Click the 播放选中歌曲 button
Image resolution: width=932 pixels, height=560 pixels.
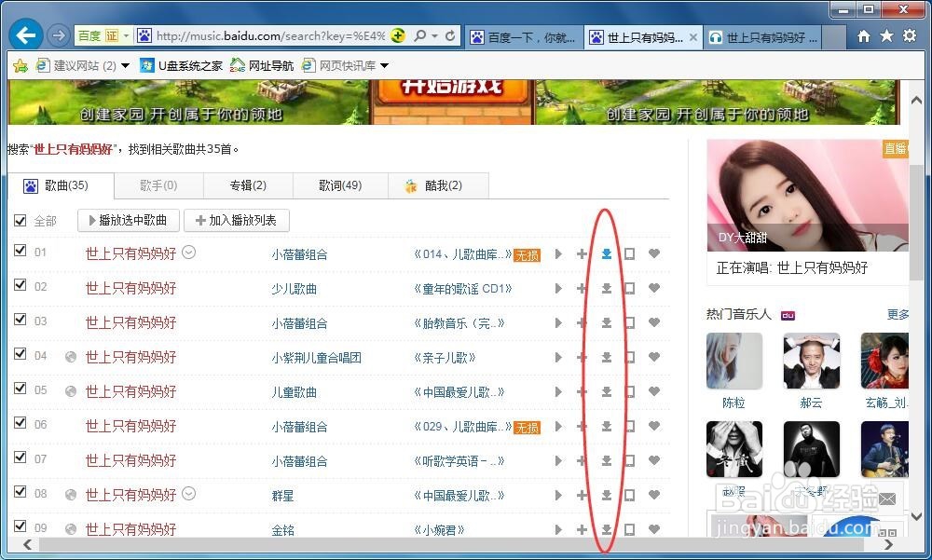pos(129,221)
